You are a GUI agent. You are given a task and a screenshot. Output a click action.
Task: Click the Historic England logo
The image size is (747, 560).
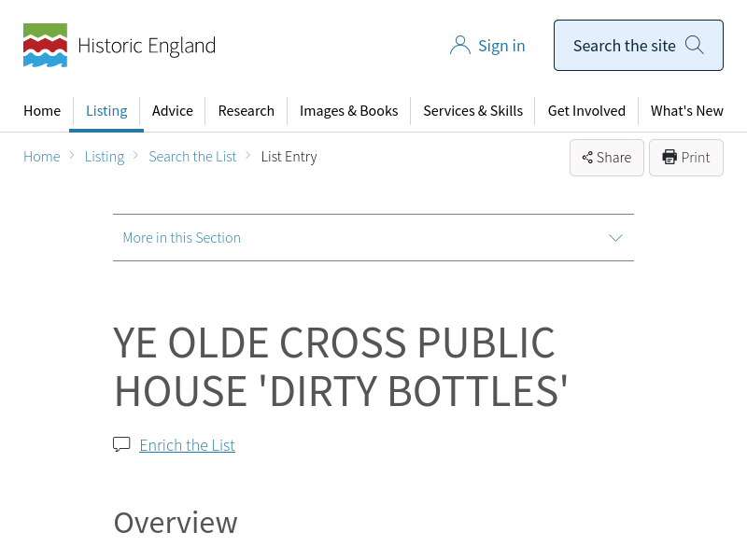coord(119,46)
